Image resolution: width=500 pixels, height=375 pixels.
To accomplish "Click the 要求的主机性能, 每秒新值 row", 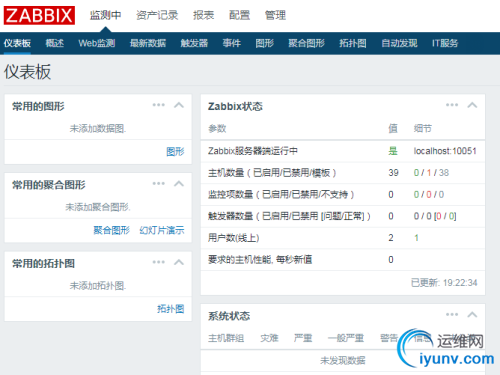I will tap(343, 260).
